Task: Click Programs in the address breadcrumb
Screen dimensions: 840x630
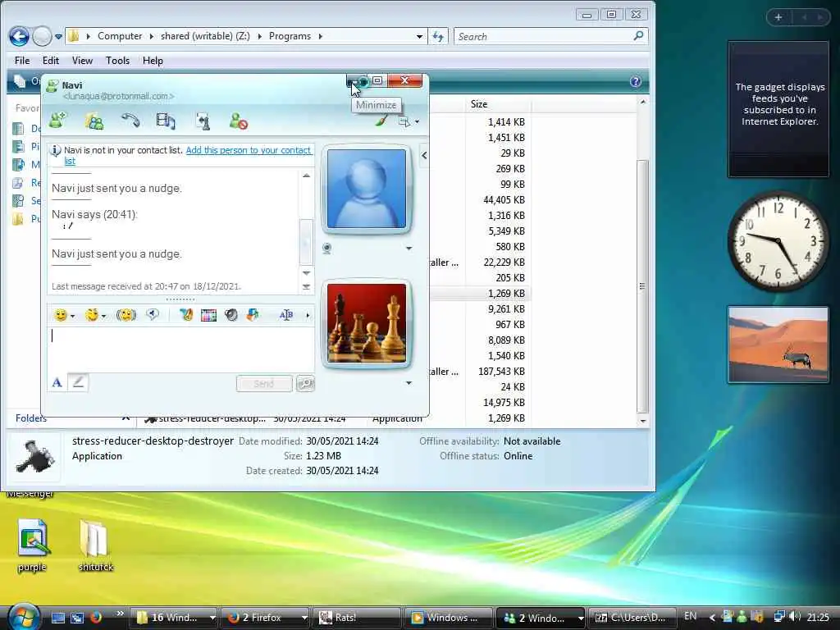Action: pos(290,36)
